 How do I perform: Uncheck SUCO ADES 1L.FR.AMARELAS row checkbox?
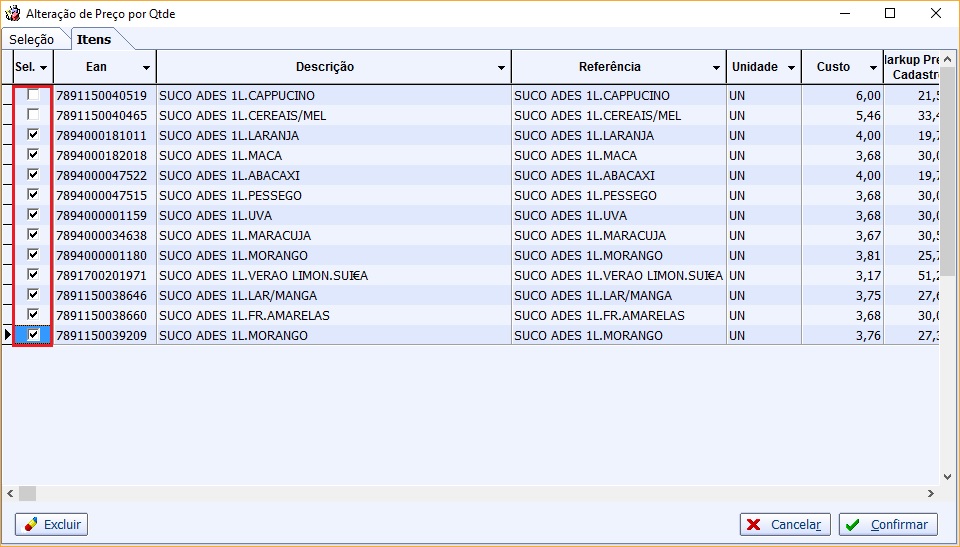click(34, 315)
